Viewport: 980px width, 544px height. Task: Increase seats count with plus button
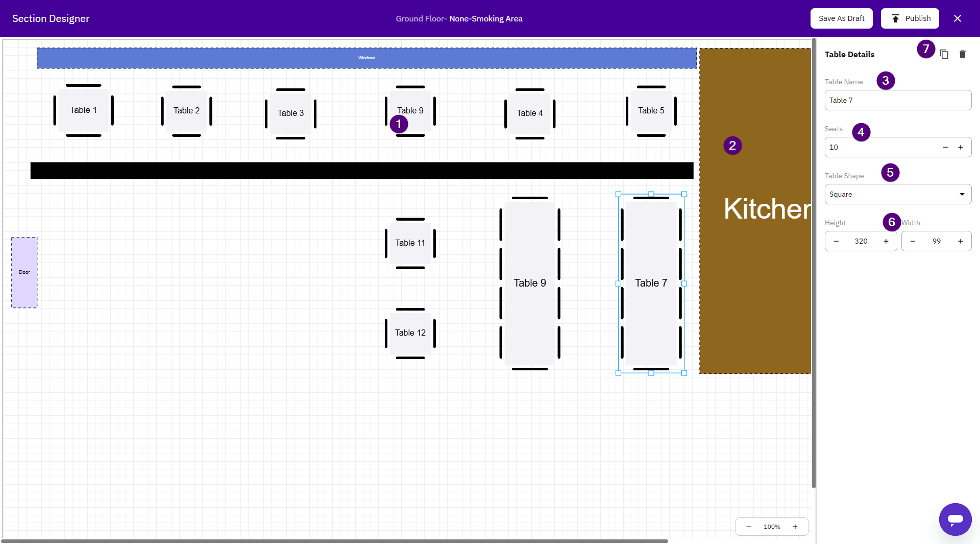tap(961, 147)
